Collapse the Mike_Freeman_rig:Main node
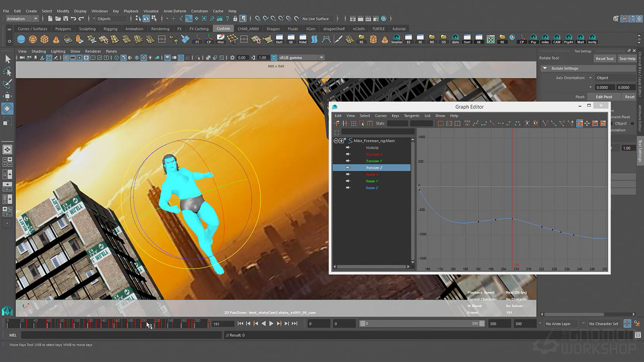The width and height of the screenshot is (644, 362). click(x=336, y=141)
